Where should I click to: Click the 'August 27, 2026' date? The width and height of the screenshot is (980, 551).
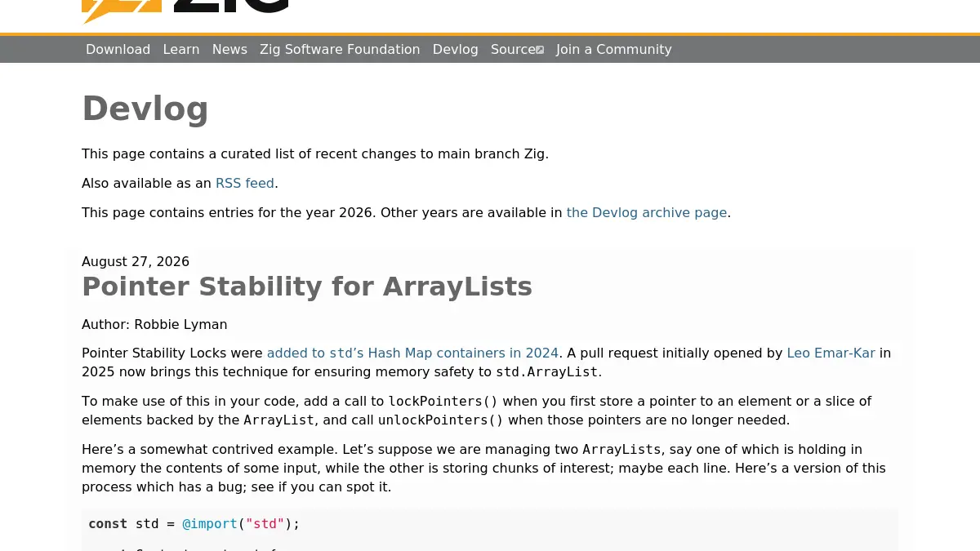click(x=136, y=261)
